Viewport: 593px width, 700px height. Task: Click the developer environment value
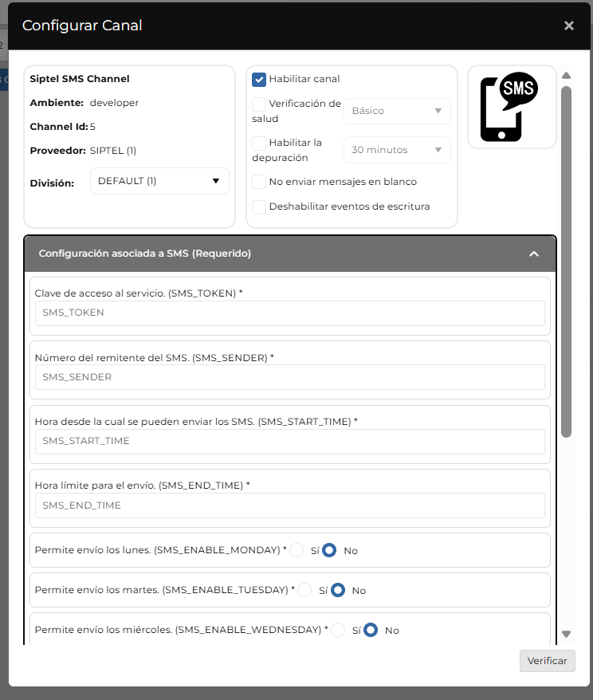[114, 103]
